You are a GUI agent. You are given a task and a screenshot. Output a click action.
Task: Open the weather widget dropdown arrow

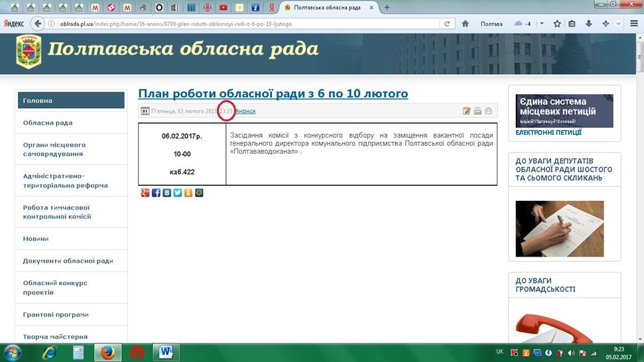tap(542, 23)
